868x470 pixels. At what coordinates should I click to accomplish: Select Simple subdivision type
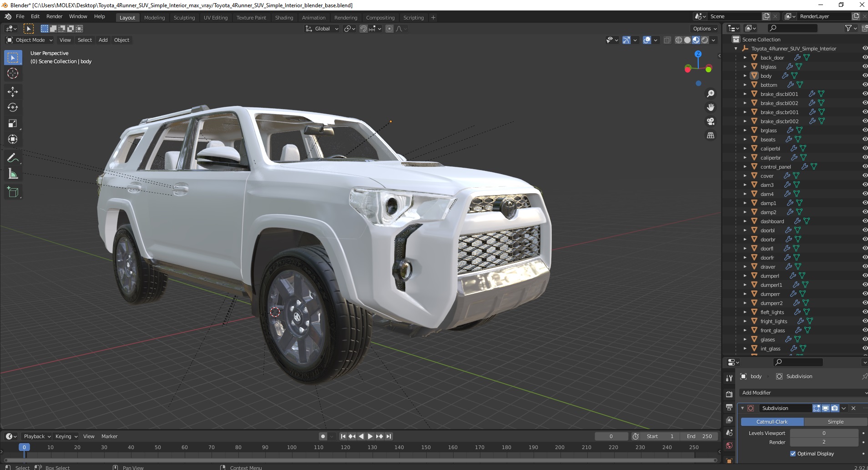tap(836, 422)
